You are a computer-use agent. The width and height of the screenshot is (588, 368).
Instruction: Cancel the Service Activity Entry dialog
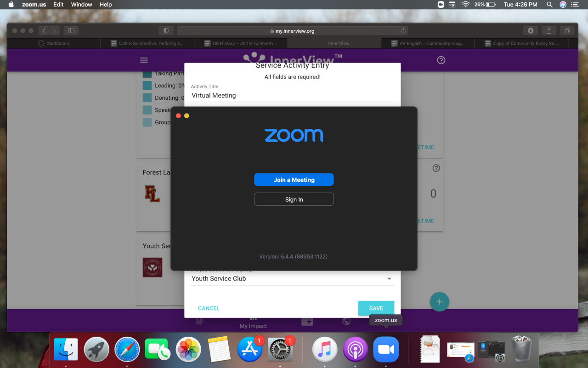point(209,308)
